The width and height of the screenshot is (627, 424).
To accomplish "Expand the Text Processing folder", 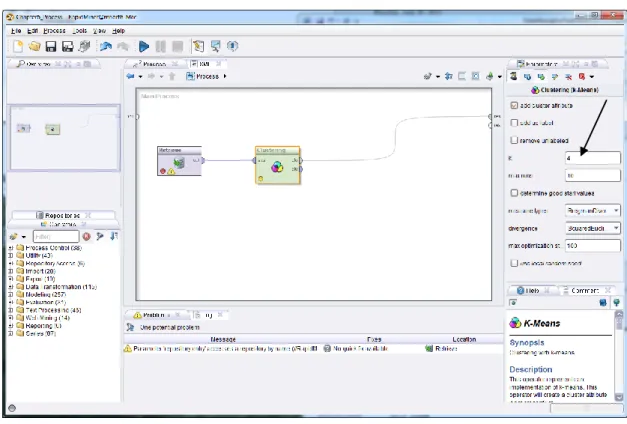I will pos(11,310).
